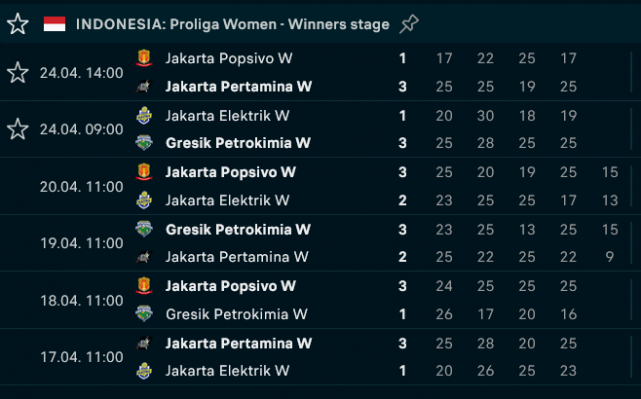Open Gresik Petrokimia W in 18.04 match
Image resolution: width=641 pixels, height=399 pixels.
pyautogui.click(x=236, y=314)
